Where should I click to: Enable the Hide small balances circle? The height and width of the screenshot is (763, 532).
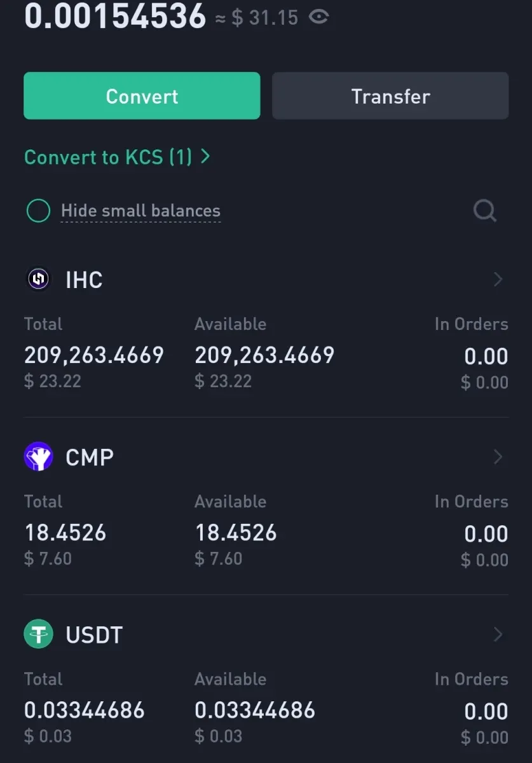point(38,211)
